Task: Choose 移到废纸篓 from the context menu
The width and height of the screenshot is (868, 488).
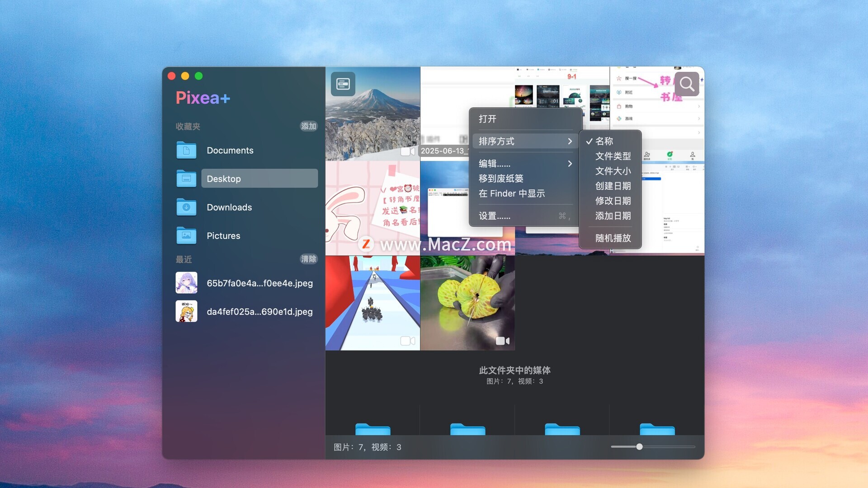Action: 525,178
